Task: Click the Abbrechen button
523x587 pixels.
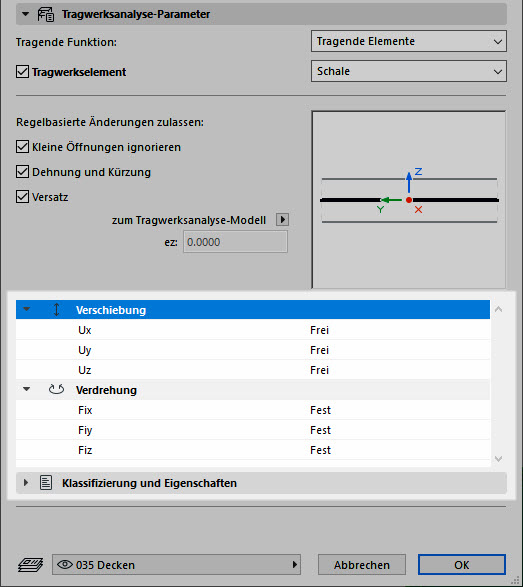Action: coord(362,565)
